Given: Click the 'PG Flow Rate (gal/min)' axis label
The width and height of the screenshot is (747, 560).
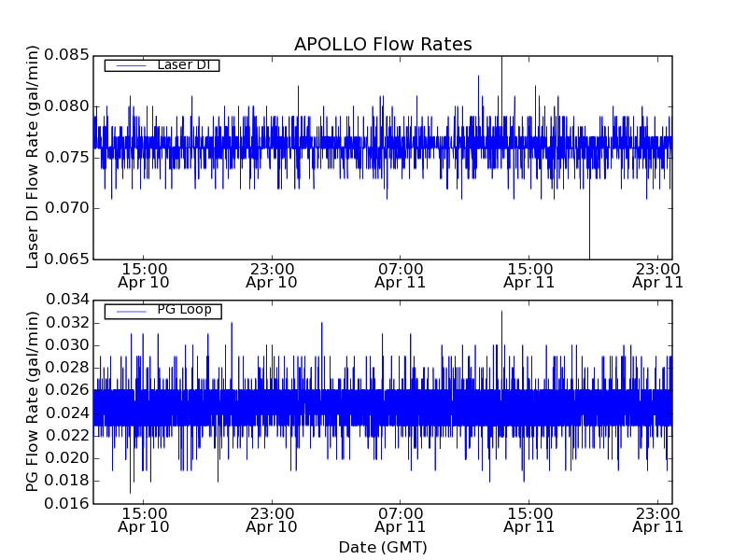Looking at the screenshot, I should tap(32, 401).
